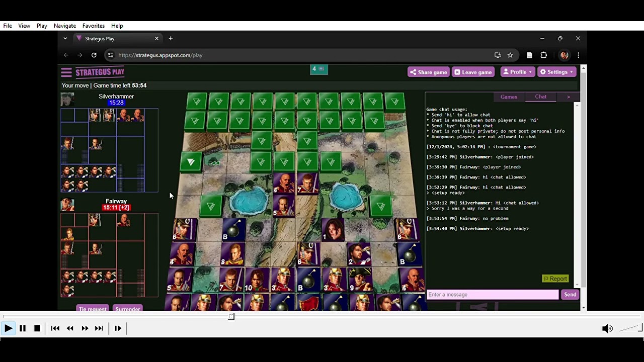Select the Strategus Play browser tab
Screen dimensions: 644x362
pos(117,38)
